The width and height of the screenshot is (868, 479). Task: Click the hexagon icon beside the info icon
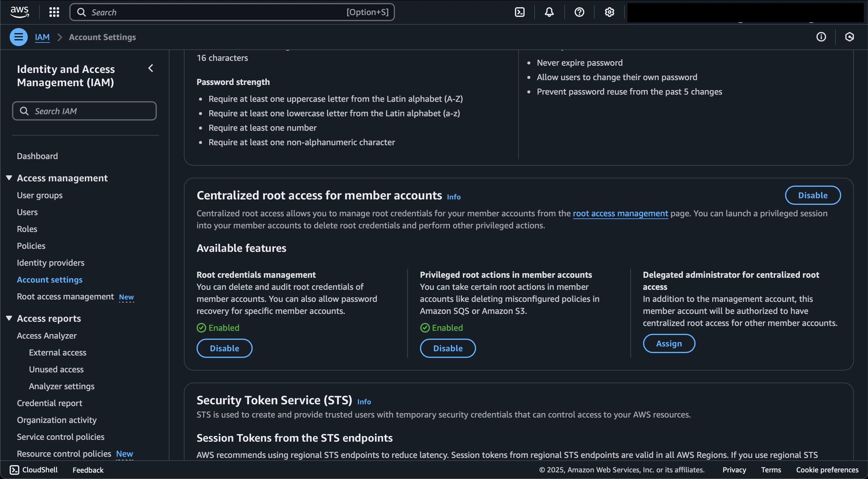click(x=850, y=37)
